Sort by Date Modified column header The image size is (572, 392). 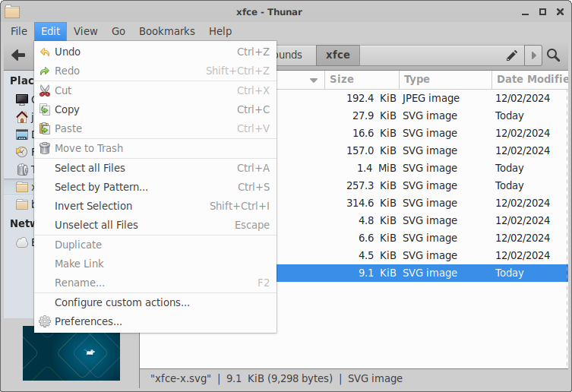click(x=530, y=80)
